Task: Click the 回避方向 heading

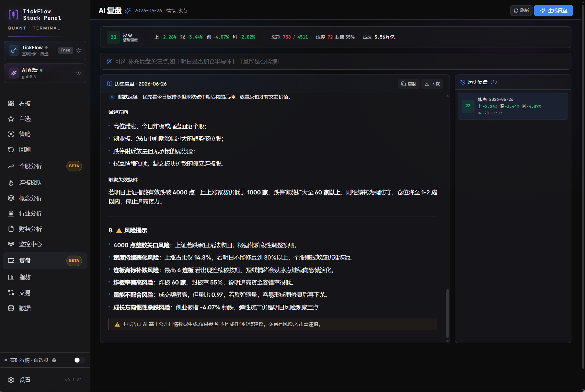Action: pyautogui.click(x=118, y=112)
